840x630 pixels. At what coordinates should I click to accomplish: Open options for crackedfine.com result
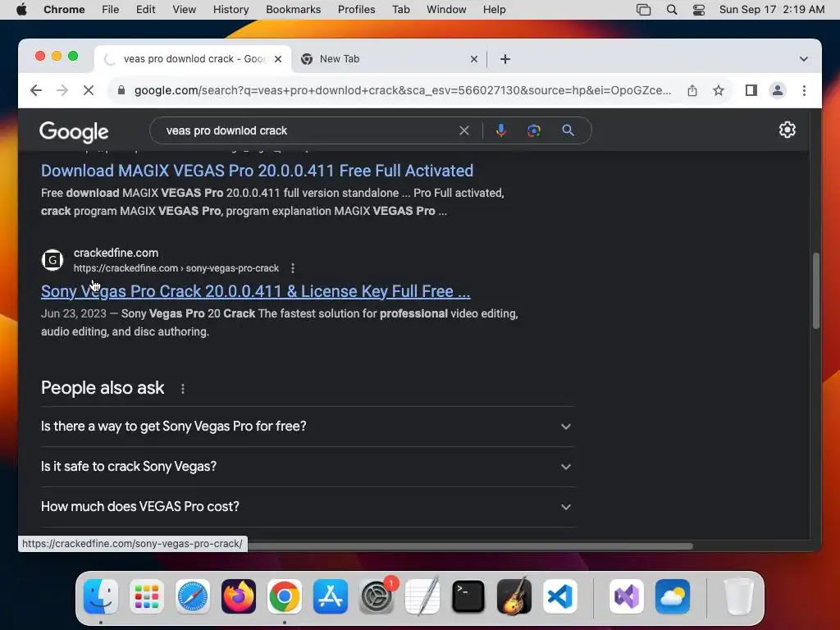point(293,268)
